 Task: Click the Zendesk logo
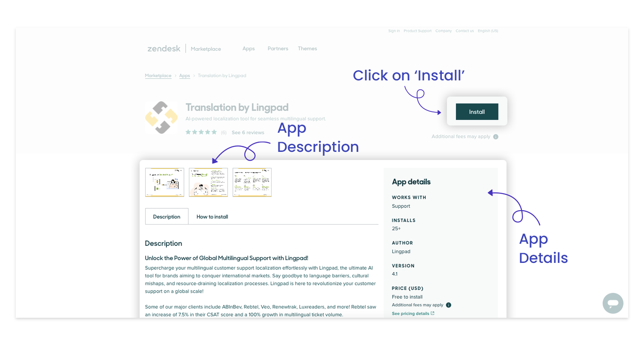click(164, 48)
